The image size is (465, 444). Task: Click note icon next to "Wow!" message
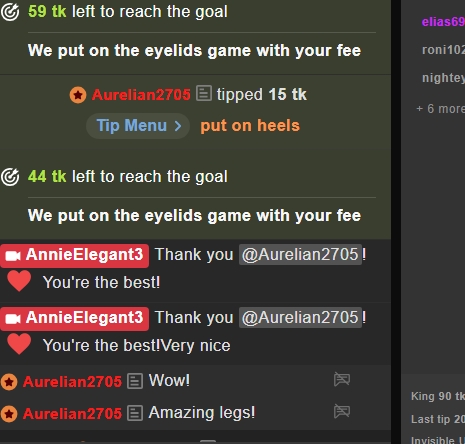135,381
